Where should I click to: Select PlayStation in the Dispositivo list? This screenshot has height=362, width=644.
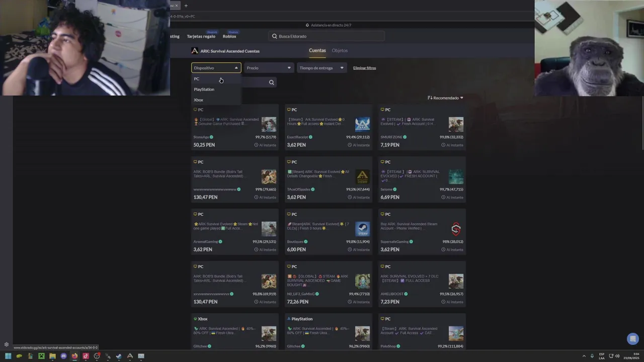[x=216, y=89]
